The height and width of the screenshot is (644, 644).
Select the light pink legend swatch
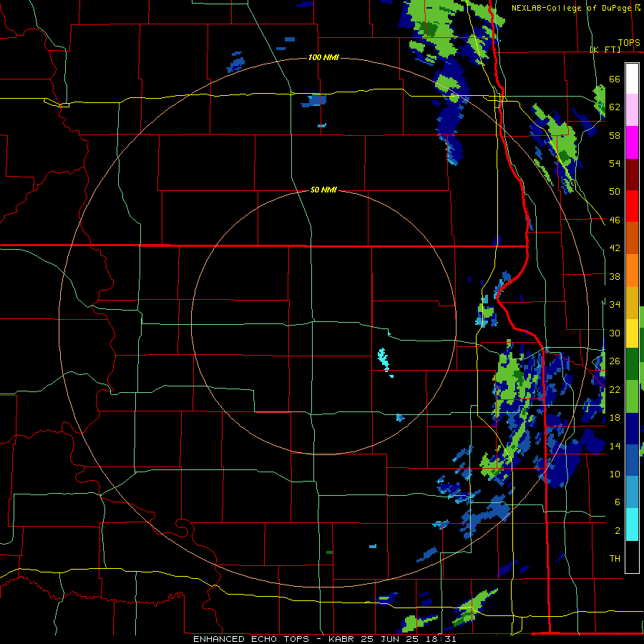[632, 109]
